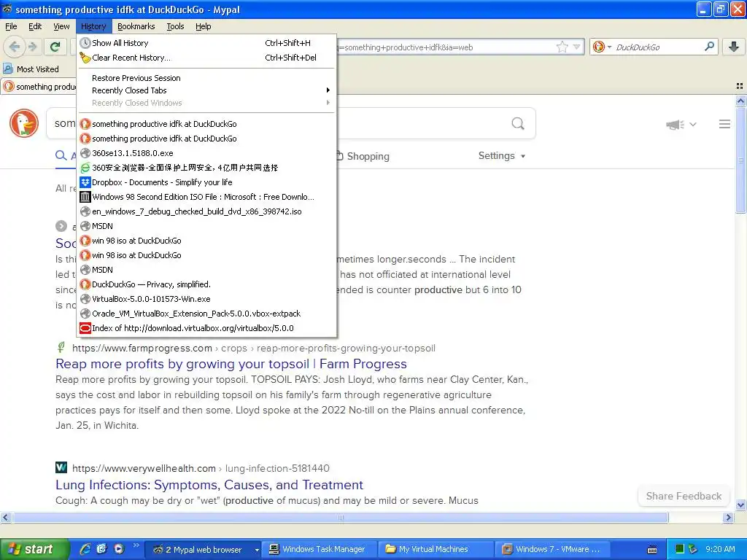Click the megaphone icon on the page

pos(675,125)
